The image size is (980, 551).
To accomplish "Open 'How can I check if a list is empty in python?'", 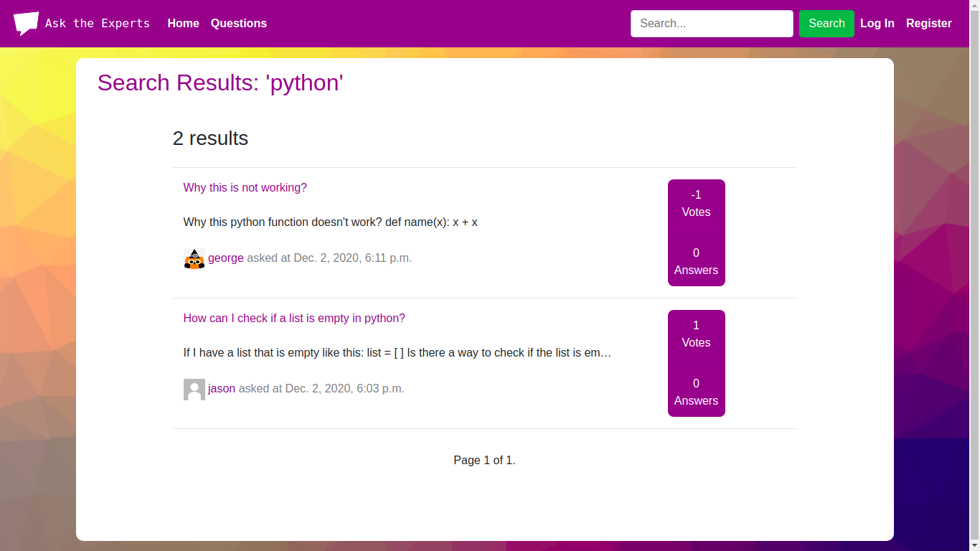I will (294, 319).
